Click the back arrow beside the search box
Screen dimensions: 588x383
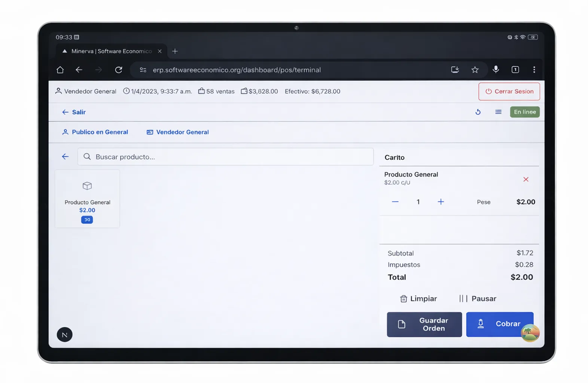[x=65, y=157]
